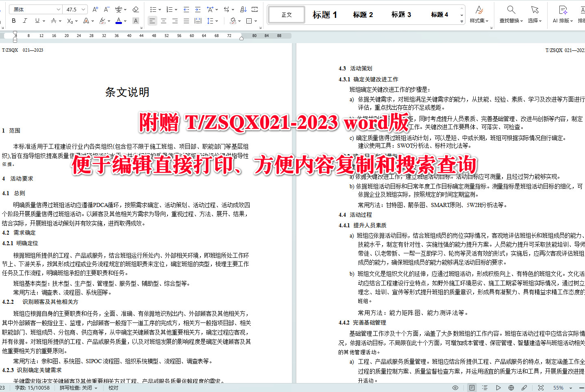585x392 pixels.
Task: Increase font size with A+ icon
Action: [x=95, y=9]
